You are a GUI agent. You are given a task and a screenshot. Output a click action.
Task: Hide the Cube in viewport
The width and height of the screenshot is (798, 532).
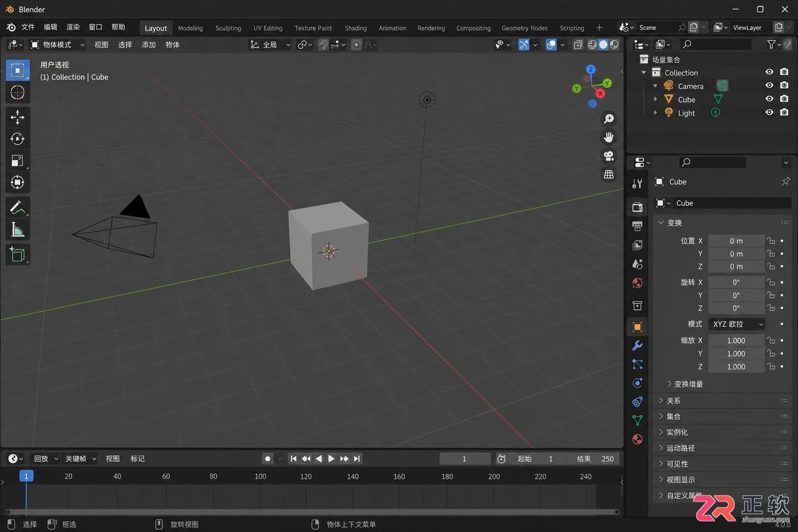(769, 99)
